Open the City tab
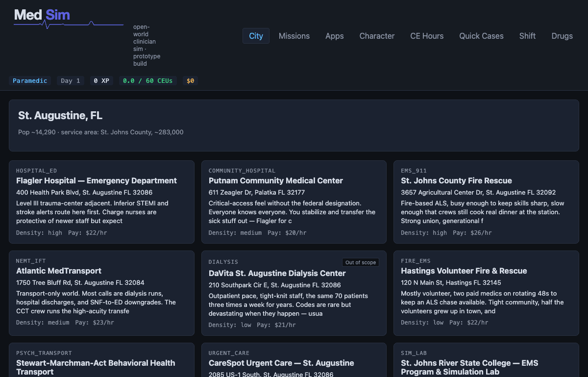Viewport: 588px width, 377px height. pyautogui.click(x=256, y=36)
